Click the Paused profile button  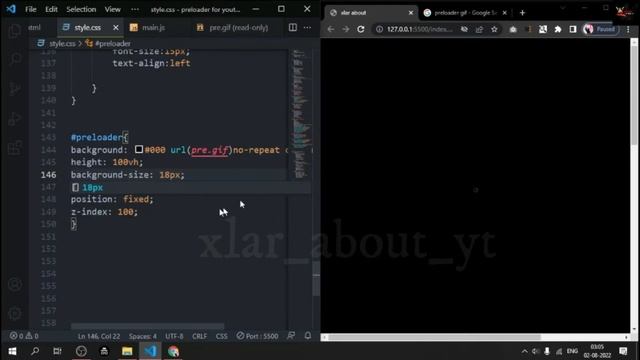[x=600, y=29]
